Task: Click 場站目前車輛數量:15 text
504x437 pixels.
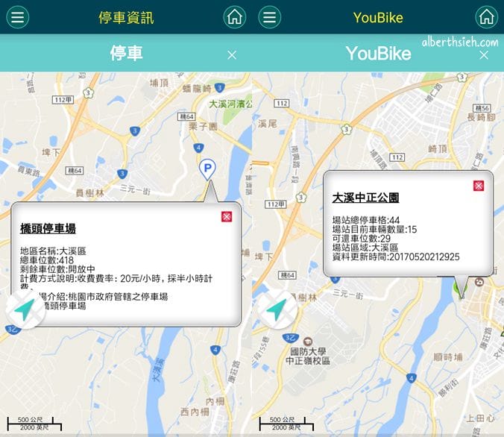Action: (x=374, y=229)
